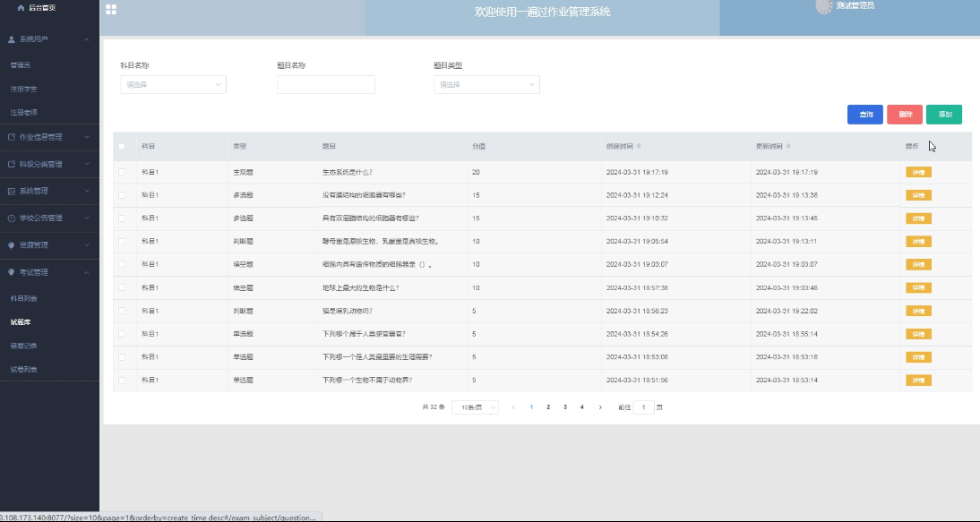Screen dimensions: 980x522
Task: Click the icon beside 资源管理
Action: pos(12,245)
